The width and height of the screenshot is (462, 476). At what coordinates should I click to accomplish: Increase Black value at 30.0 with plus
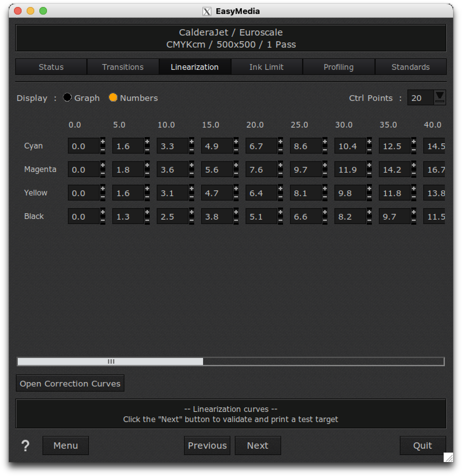tap(369, 212)
